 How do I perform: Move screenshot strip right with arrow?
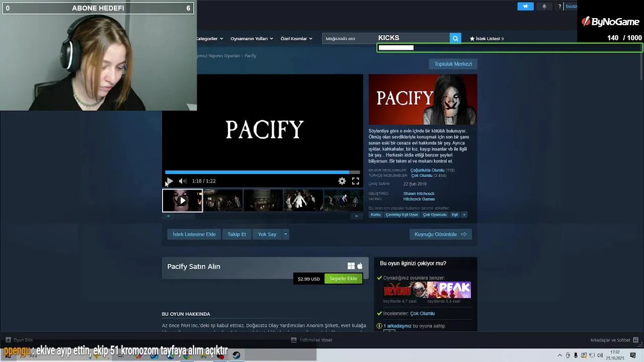(357, 216)
